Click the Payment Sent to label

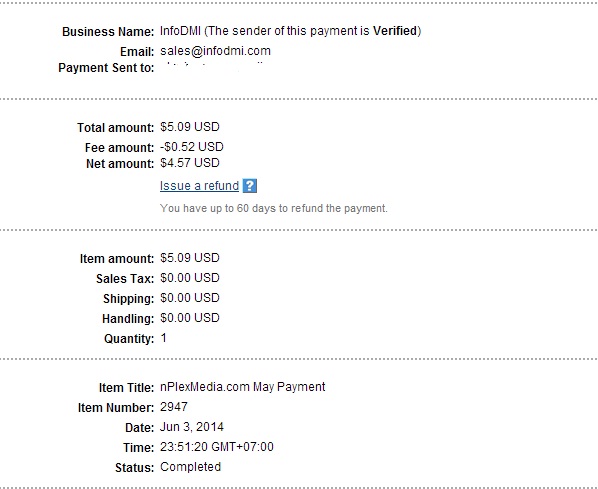pyautogui.click(x=106, y=68)
